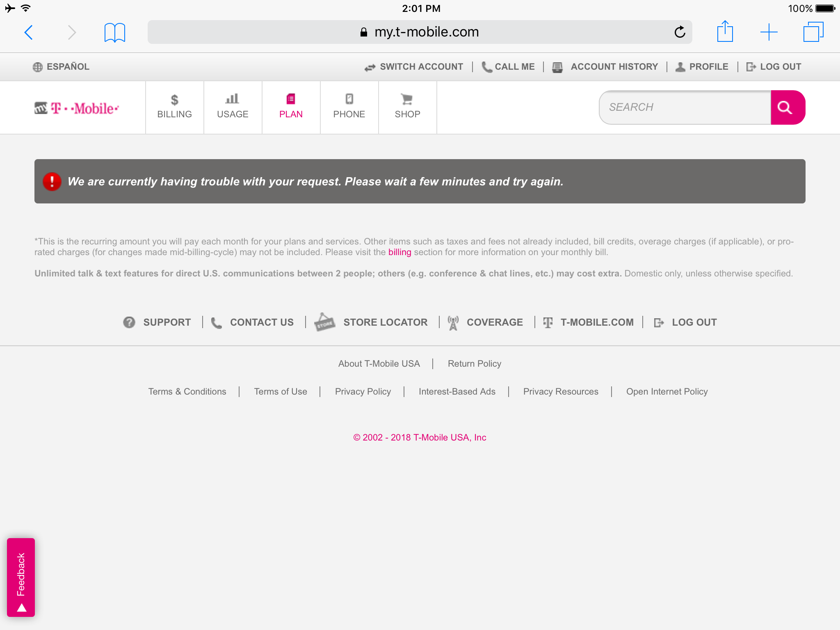Image resolution: width=840 pixels, height=630 pixels.
Task: Click Switch Account link
Action: (421, 66)
